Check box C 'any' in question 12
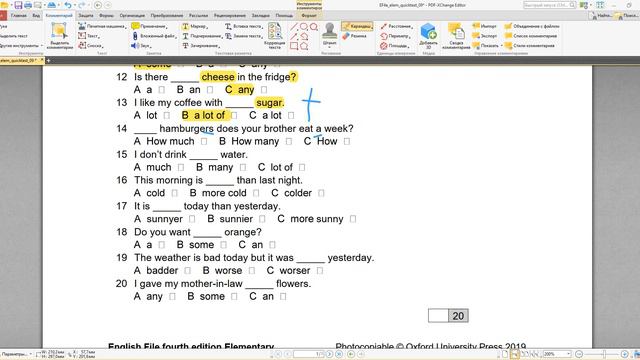This screenshot has height=360, width=640. [x=264, y=90]
